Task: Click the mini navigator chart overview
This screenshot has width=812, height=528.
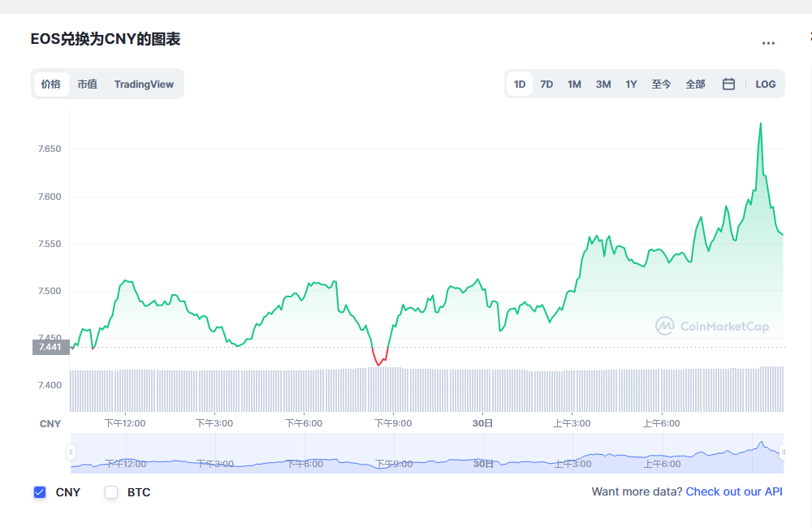Action: click(x=427, y=453)
